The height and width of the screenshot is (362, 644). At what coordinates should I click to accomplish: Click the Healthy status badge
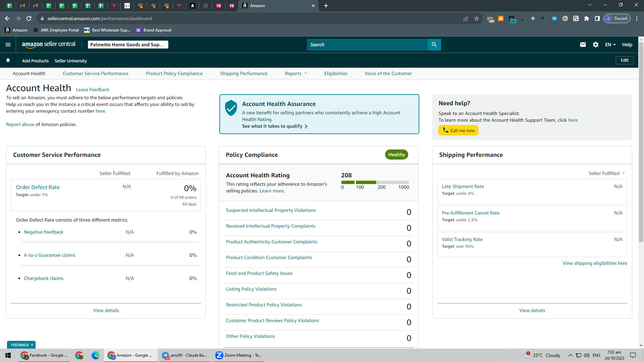[x=396, y=155]
